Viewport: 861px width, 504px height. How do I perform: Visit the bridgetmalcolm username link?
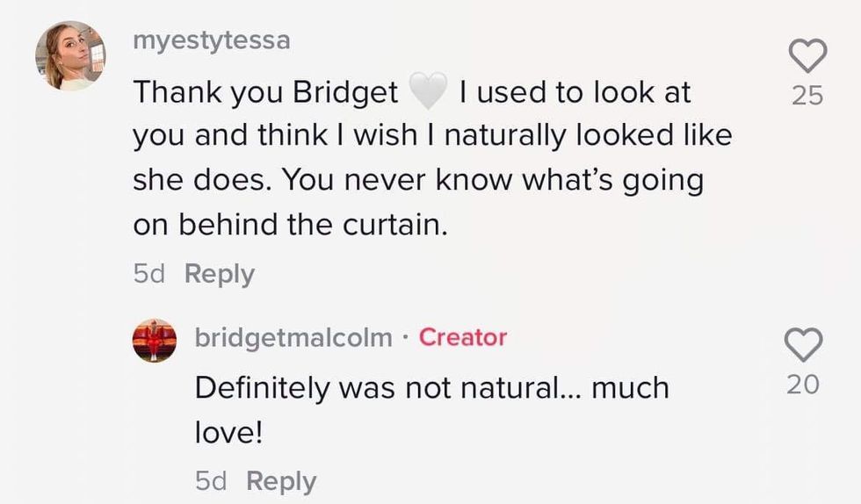(293, 337)
